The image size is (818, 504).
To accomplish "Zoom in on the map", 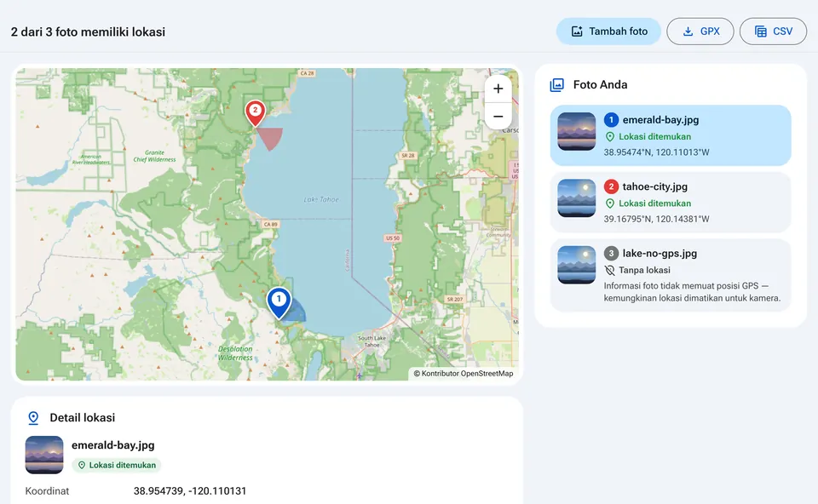I will click(498, 89).
